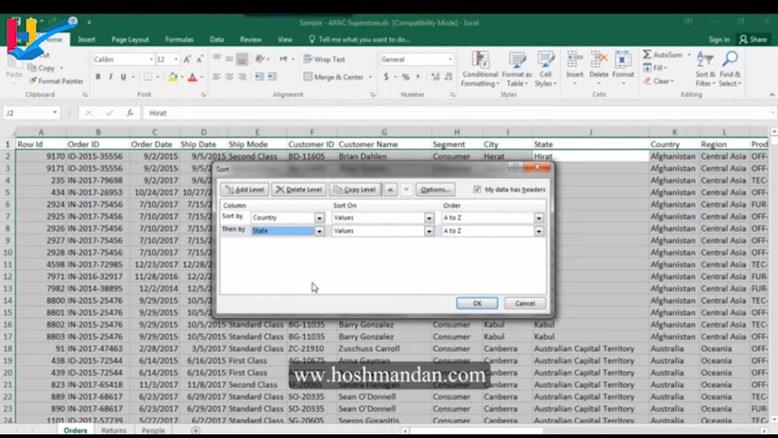Image resolution: width=778 pixels, height=438 pixels.
Task: Toggle Bold formatting in Font group
Action: coord(97,77)
